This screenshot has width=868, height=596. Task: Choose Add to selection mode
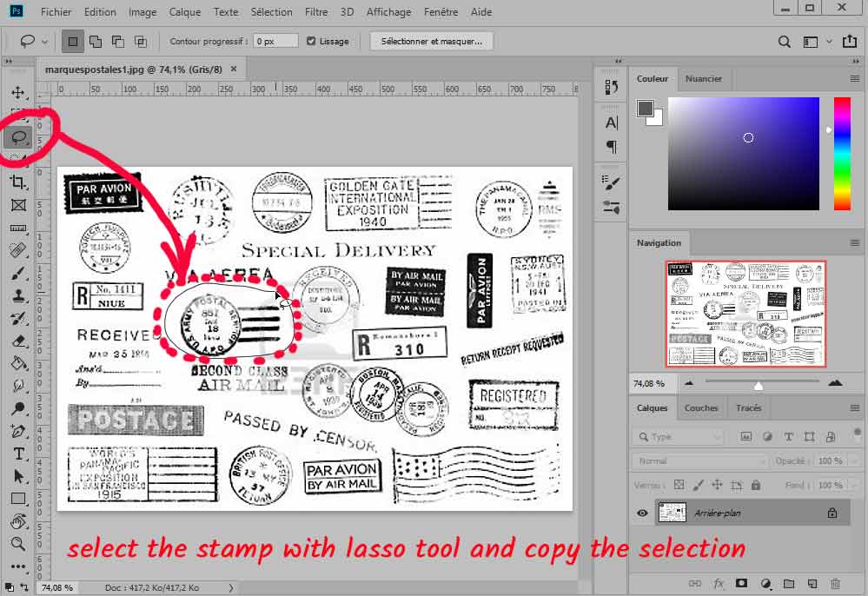(x=96, y=42)
